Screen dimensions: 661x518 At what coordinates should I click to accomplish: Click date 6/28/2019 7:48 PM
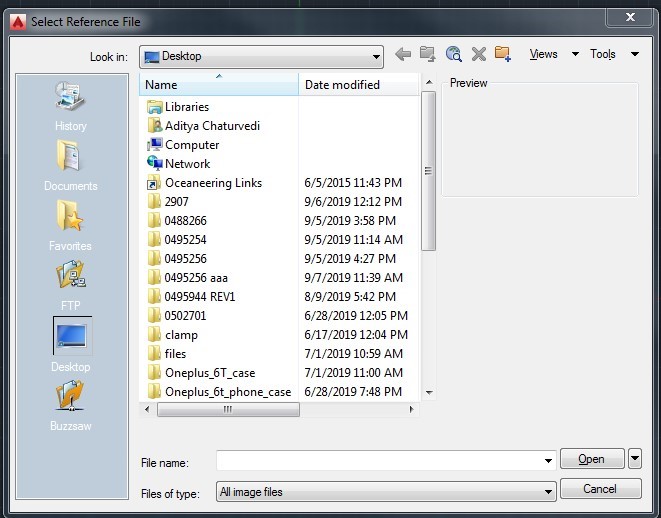point(353,392)
